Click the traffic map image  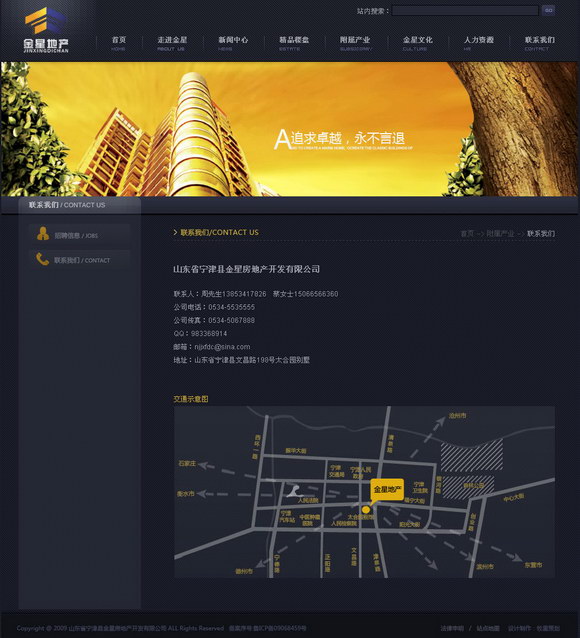point(364,492)
